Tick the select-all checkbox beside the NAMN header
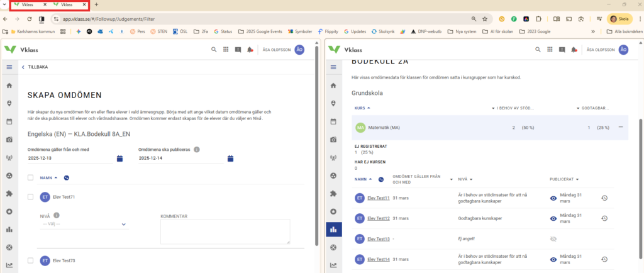This screenshot has width=644, height=273. [x=31, y=178]
